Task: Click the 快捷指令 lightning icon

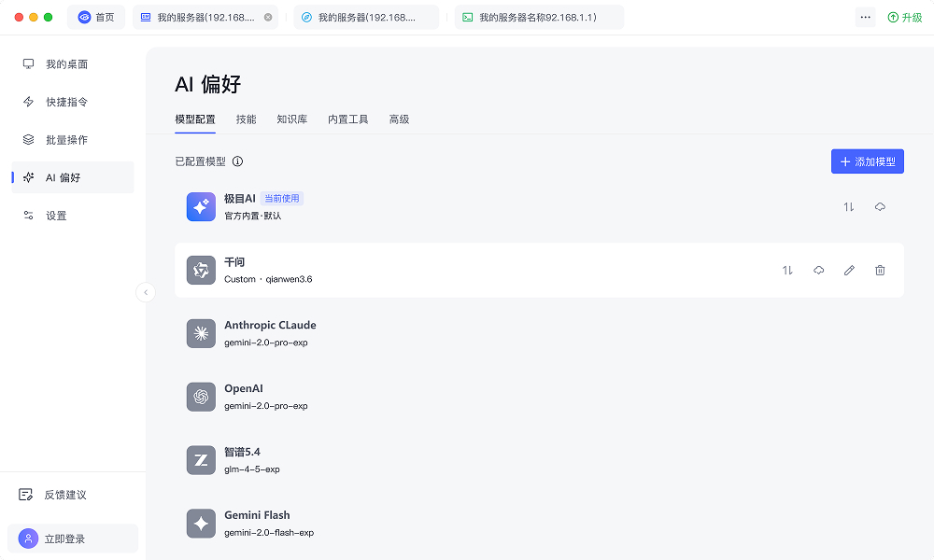Action: (x=28, y=102)
